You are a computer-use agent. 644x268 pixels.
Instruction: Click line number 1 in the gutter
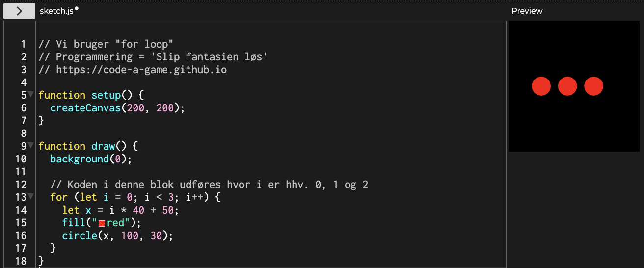click(23, 44)
